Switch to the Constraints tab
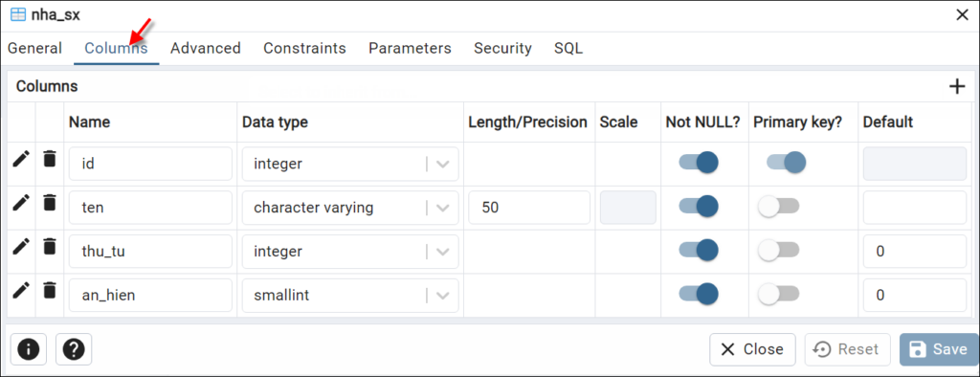 [304, 48]
